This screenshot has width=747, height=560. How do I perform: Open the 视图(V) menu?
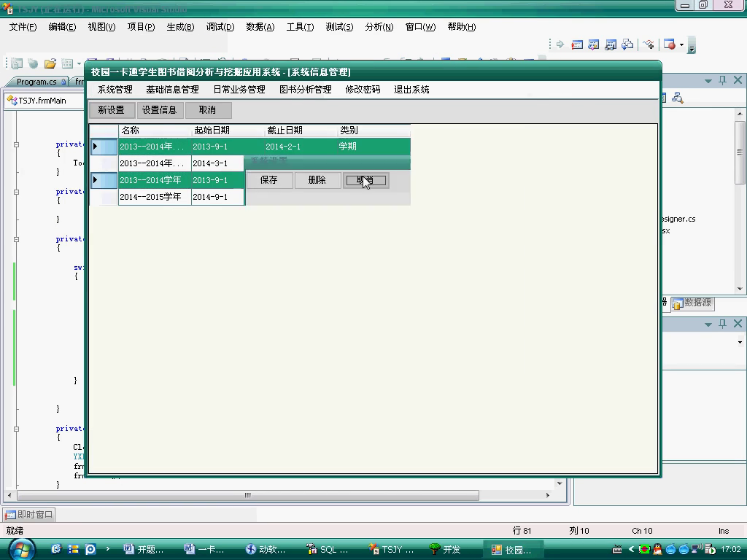(x=101, y=27)
